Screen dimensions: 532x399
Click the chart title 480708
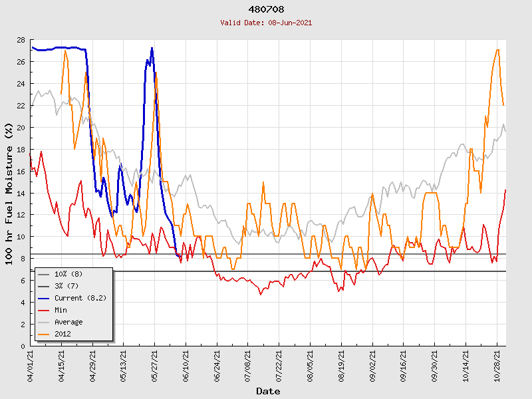[x=266, y=10]
